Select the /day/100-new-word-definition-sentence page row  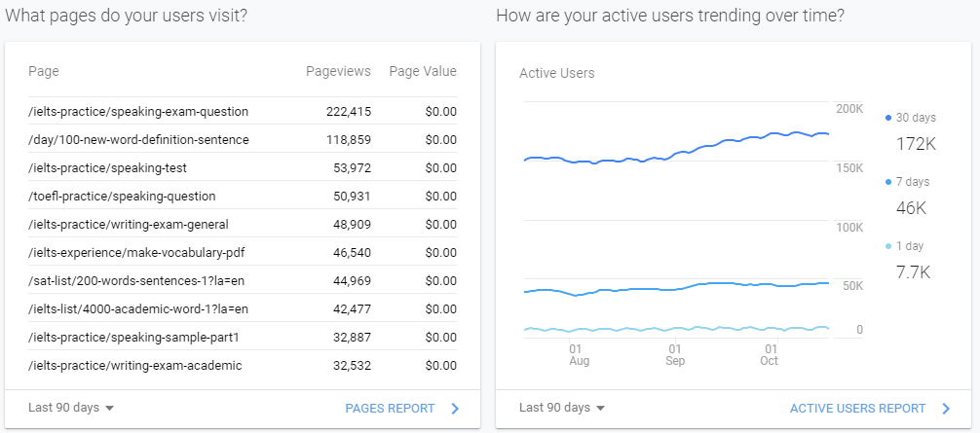pos(243,140)
